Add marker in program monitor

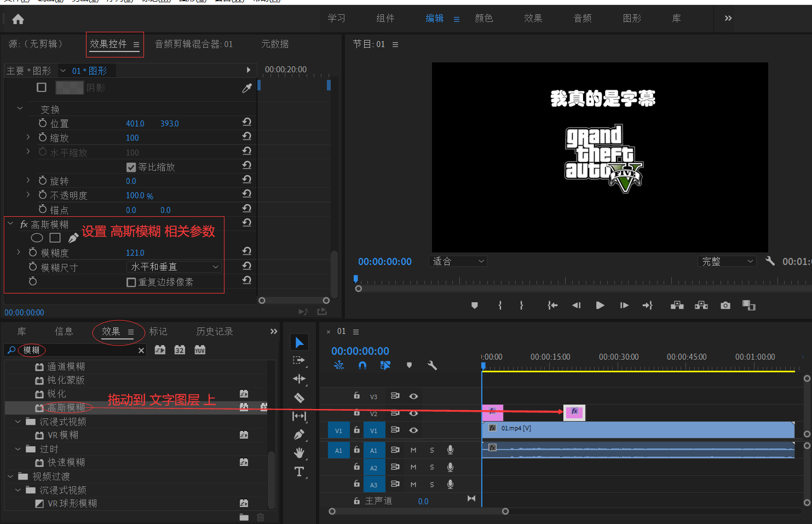tap(475, 306)
